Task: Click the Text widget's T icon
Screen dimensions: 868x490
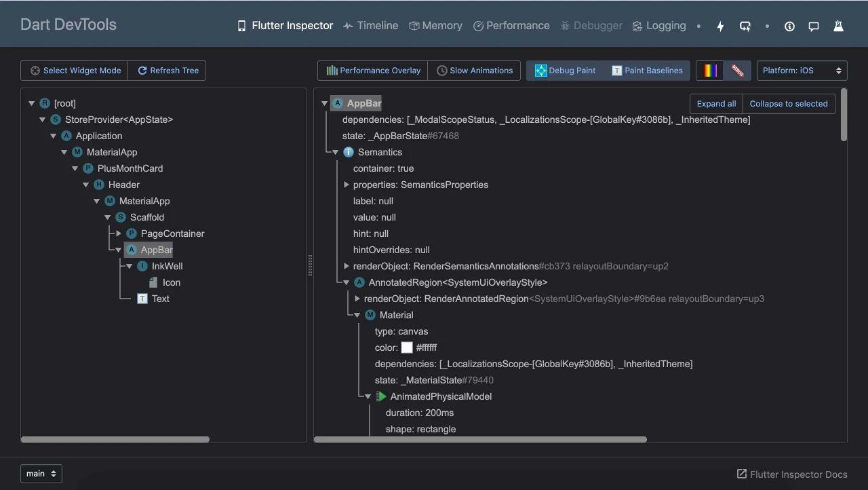Action: [142, 299]
